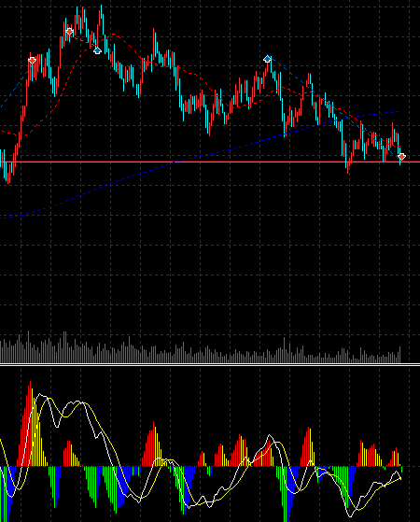Select the leftmost red arrow marker
The width and height of the screenshot is (420, 522).
tap(32, 61)
